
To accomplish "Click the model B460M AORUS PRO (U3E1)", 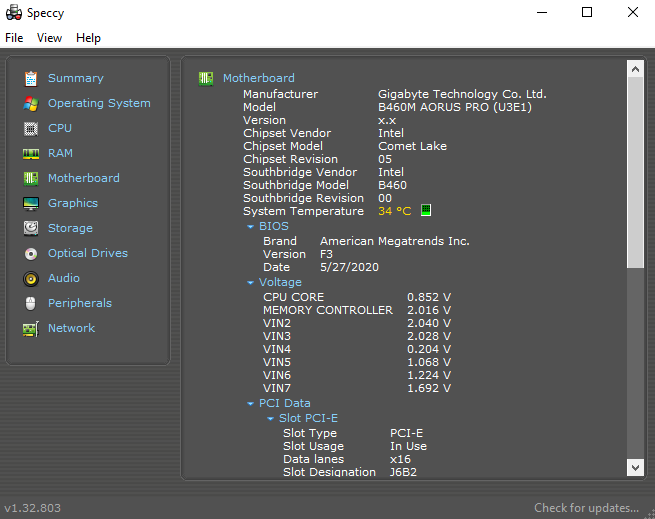I will click(455, 107).
